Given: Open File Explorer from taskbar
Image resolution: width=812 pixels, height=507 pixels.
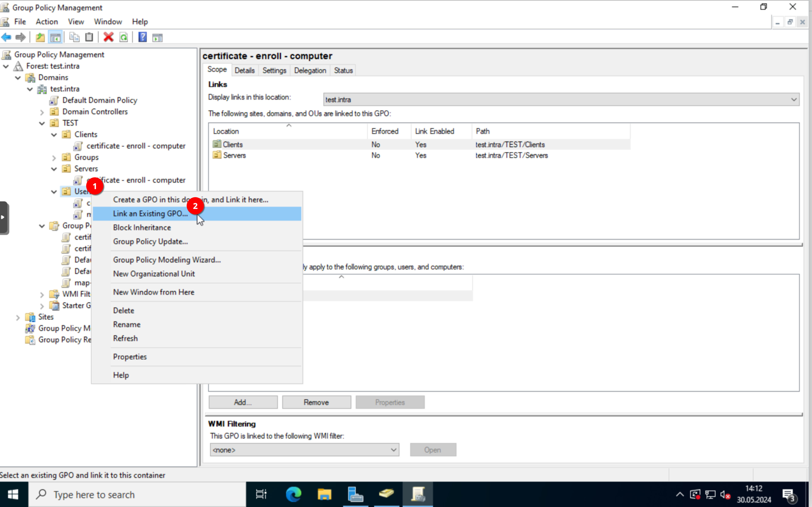Looking at the screenshot, I should pyautogui.click(x=324, y=494).
